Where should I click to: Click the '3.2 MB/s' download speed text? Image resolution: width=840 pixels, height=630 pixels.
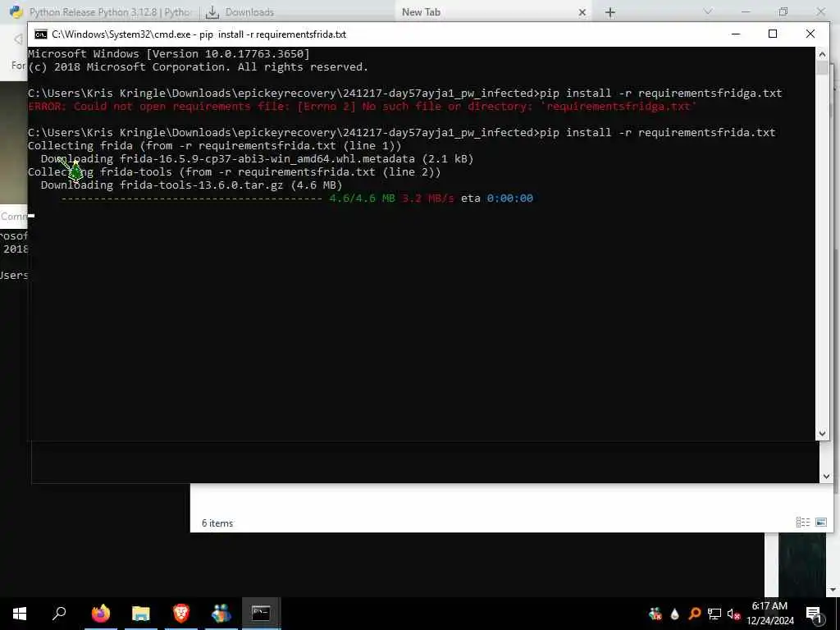pyautogui.click(x=427, y=199)
